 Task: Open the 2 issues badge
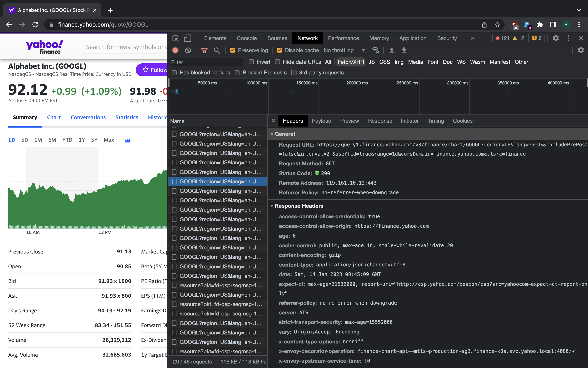point(537,38)
